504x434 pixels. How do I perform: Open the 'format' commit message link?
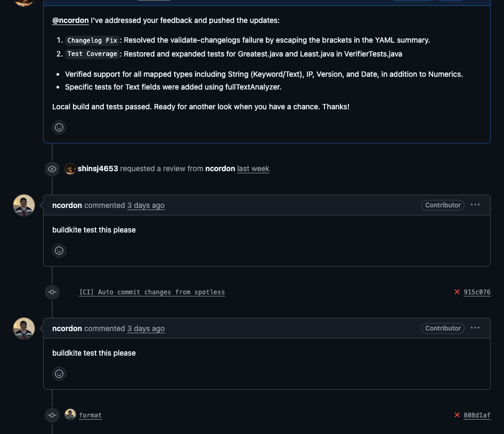[90, 415]
